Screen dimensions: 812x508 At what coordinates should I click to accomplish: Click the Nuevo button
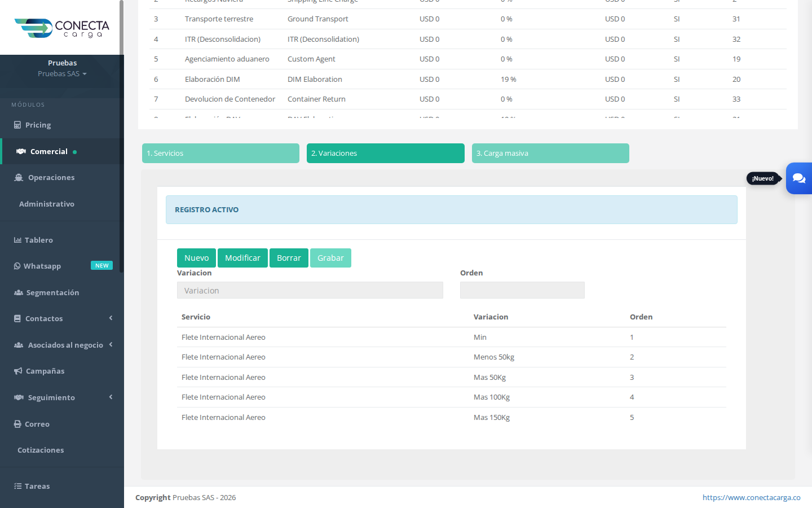click(196, 258)
